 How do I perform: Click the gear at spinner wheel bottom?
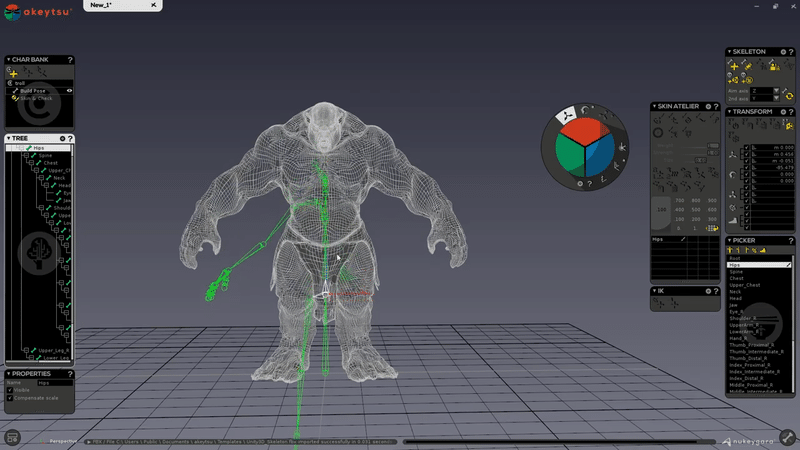tap(580, 184)
